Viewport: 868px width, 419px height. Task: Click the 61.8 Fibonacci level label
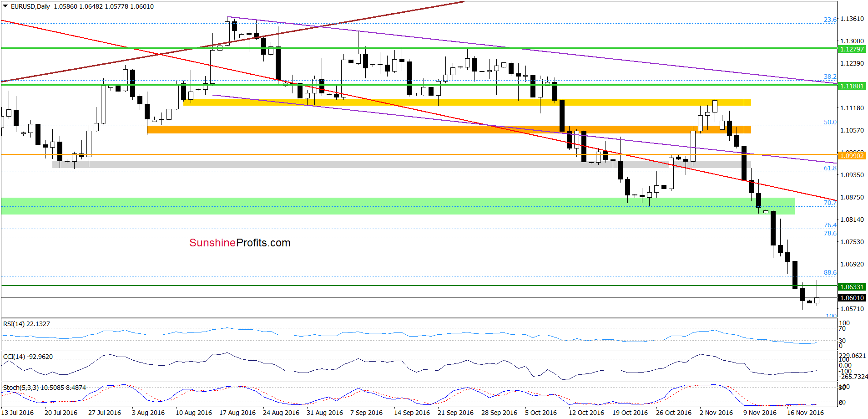click(830, 169)
